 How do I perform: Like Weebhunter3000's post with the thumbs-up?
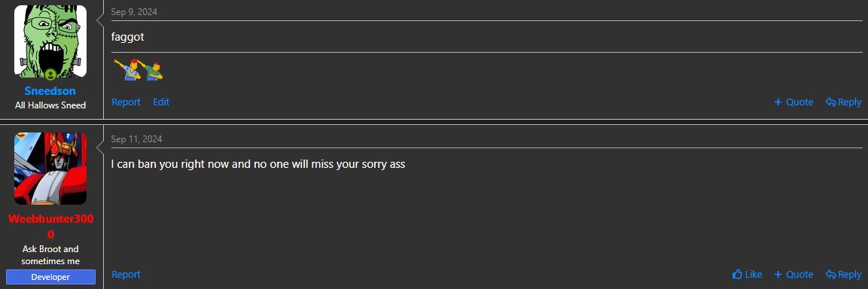click(747, 274)
